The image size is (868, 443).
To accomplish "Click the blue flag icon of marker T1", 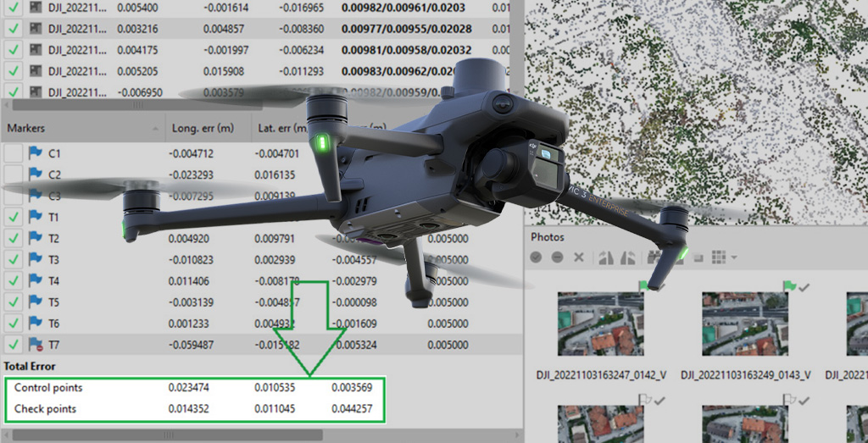I will tap(36, 217).
